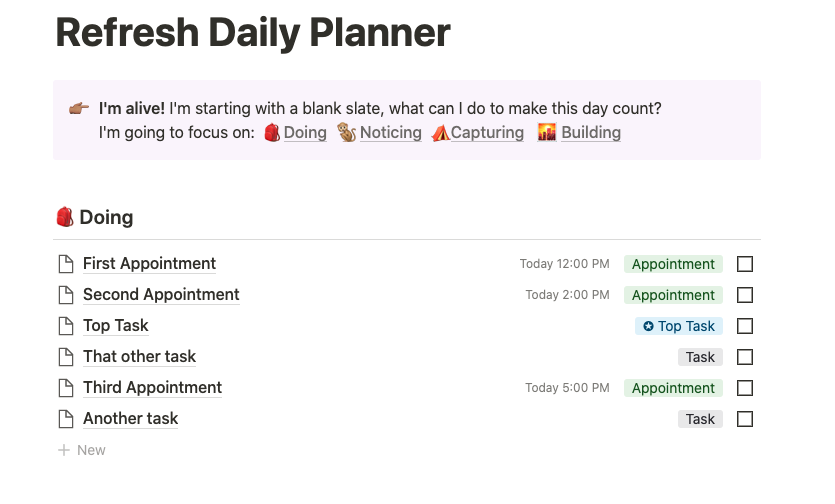
Task: Open the Task tag on That other task
Action: [x=700, y=357]
